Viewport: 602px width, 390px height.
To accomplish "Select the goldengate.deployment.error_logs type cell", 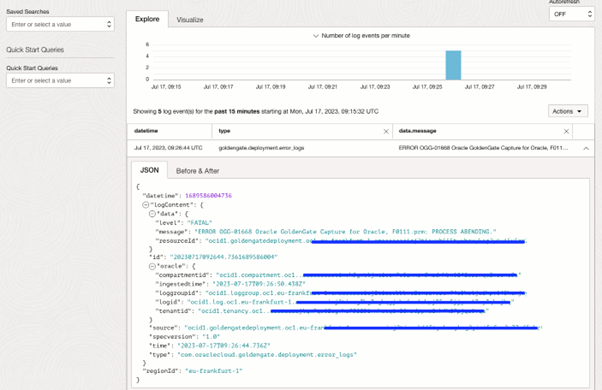I will point(261,148).
